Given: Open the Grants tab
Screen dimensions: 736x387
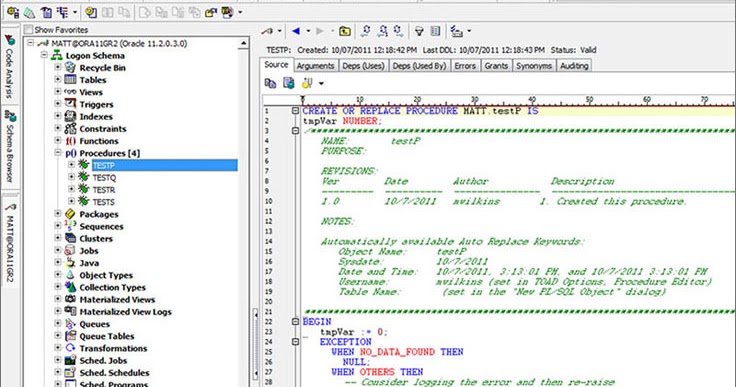Looking at the screenshot, I should pyautogui.click(x=496, y=66).
